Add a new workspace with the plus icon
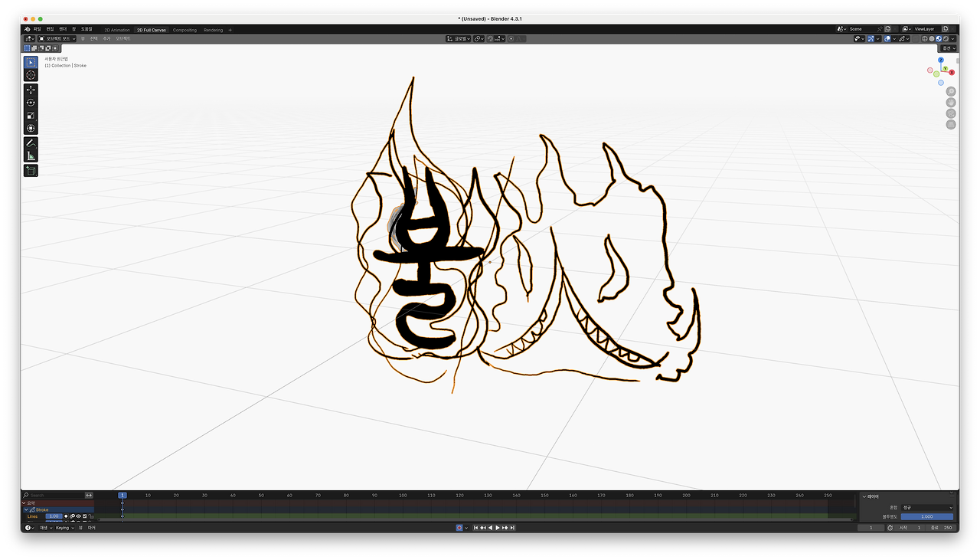 pos(230,30)
